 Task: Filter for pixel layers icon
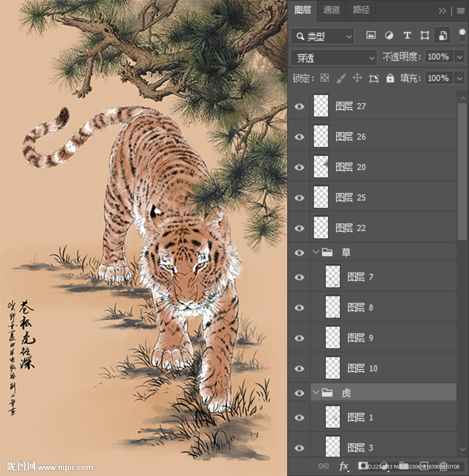coord(371,35)
